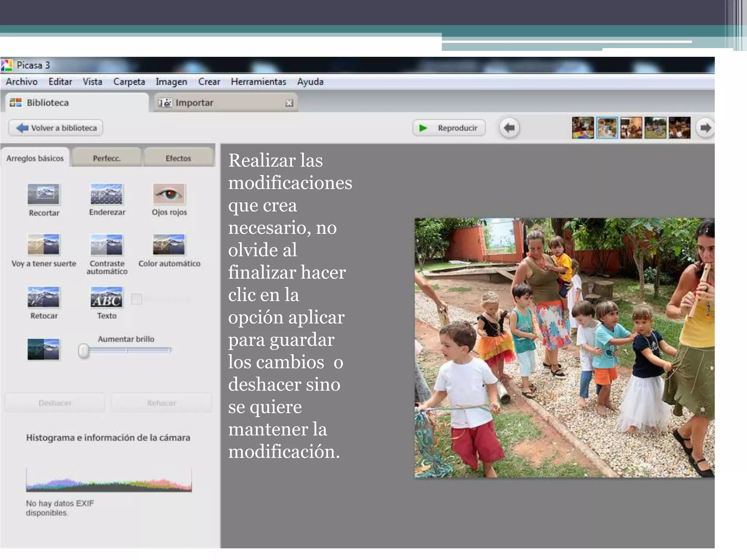The width and height of the screenshot is (747, 560).
Task: Switch to the Arreglos básicos tab
Action: (x=35, y=158)
